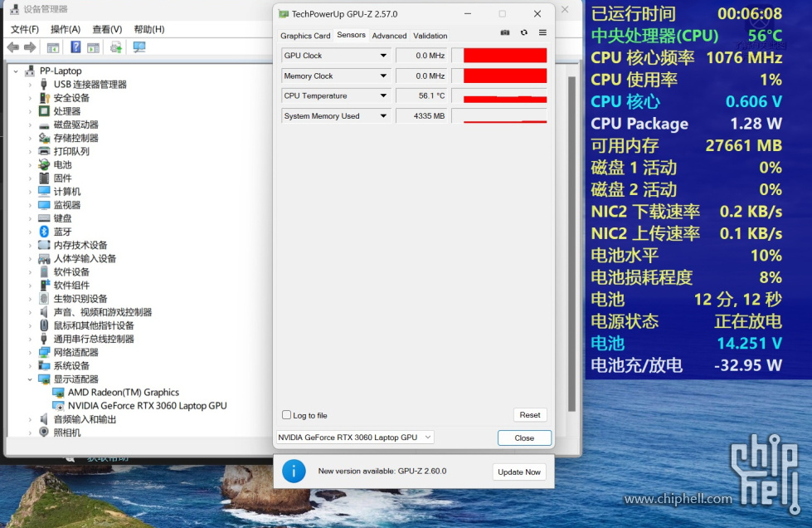Open the GPU-Z hamburger menu
The image size is (812, 528).
(x=542, y=32)
